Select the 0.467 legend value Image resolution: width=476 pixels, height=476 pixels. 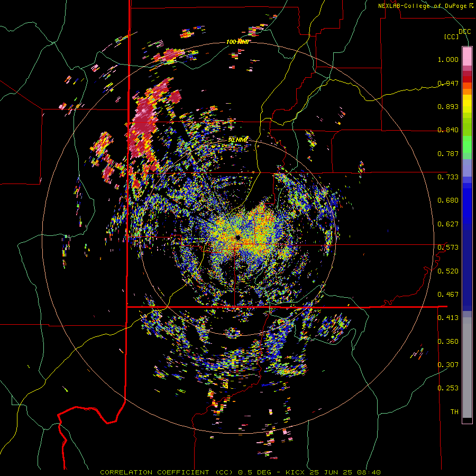(448, 295)
